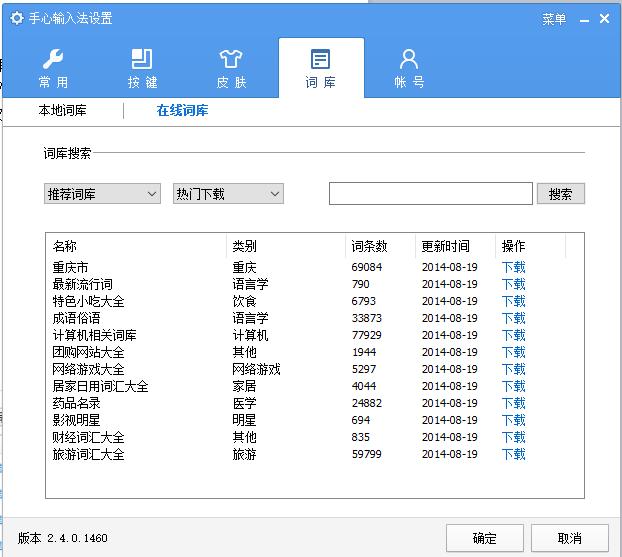This screenshot has height=557, width=622.
Task: Click the 确定 confirm button
Action: (x=485, y=538)
